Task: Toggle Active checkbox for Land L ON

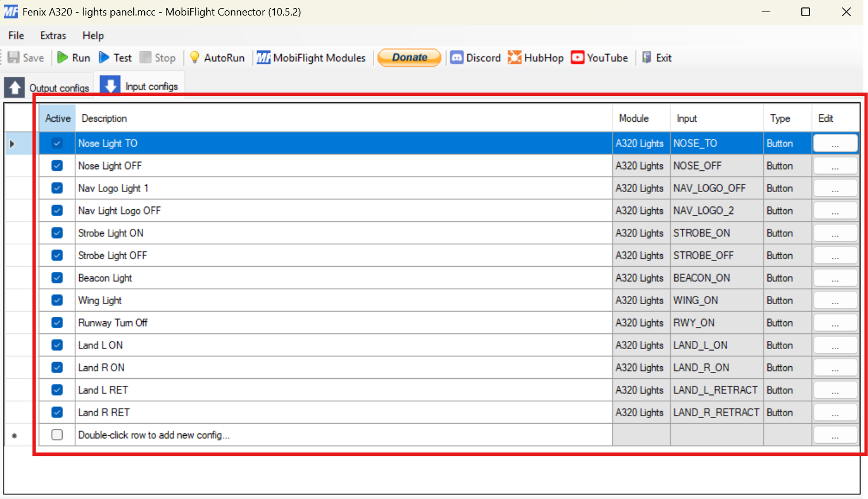Action: coord(57,345)
